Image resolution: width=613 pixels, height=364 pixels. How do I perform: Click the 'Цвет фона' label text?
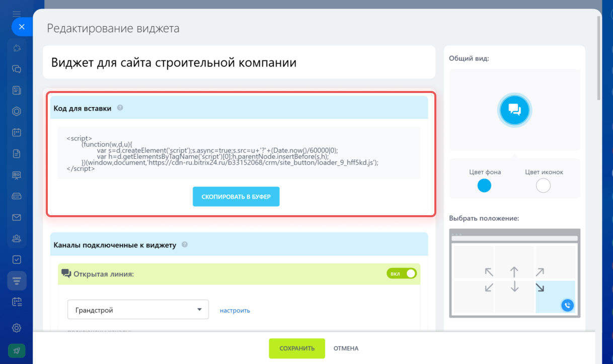click(x=485, y=172)
